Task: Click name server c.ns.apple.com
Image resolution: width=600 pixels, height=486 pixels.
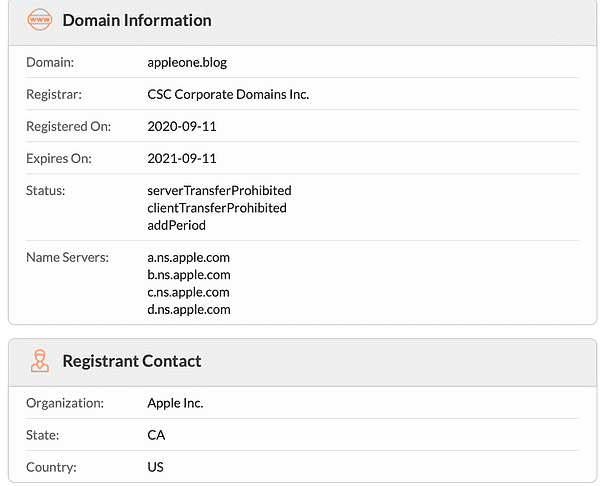Action: coord(189,292)
